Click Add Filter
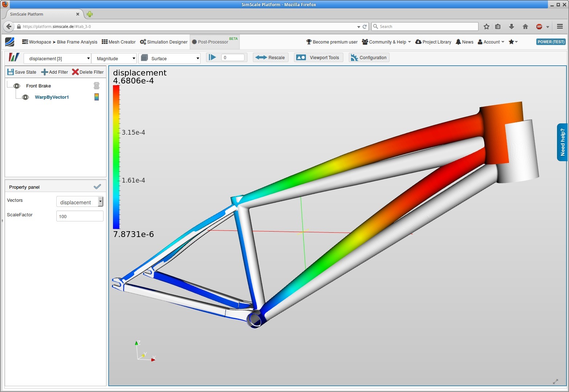Screen dimensions: 569x392 [x=55, y=72]
